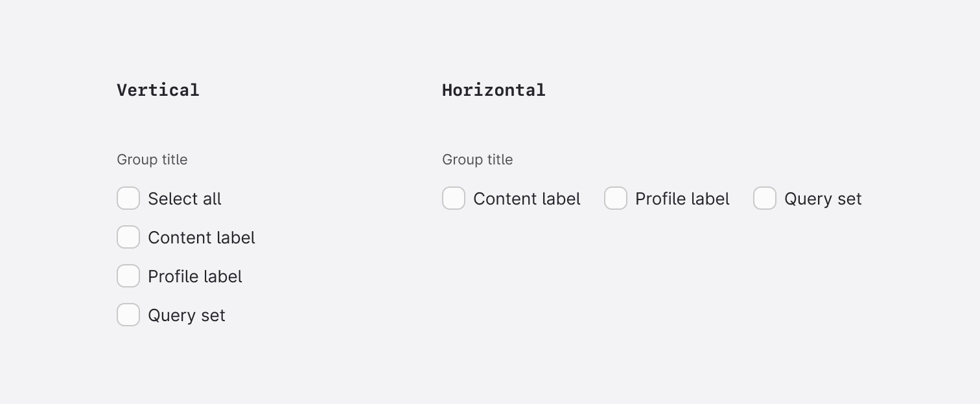Select the Vertical section heading

coord(157,90)
